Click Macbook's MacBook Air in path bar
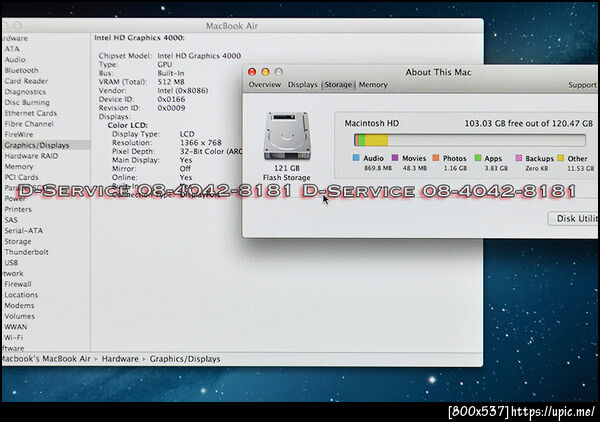This screenshot has height=422, width=600. tap(46, 359)
